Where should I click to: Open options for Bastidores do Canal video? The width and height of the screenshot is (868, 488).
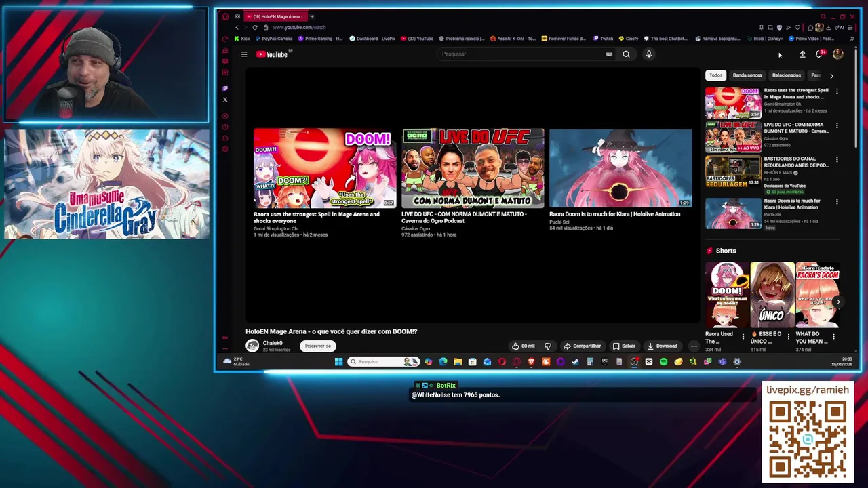(837, 160)
